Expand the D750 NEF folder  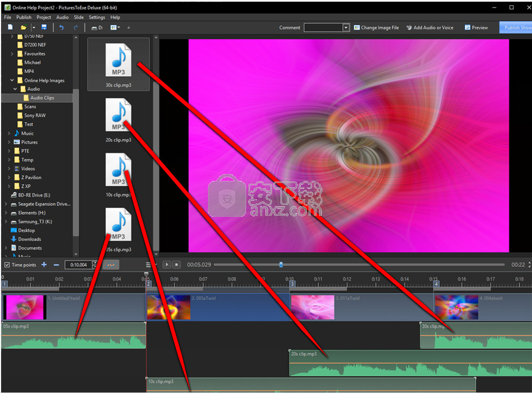coord(12,36)
